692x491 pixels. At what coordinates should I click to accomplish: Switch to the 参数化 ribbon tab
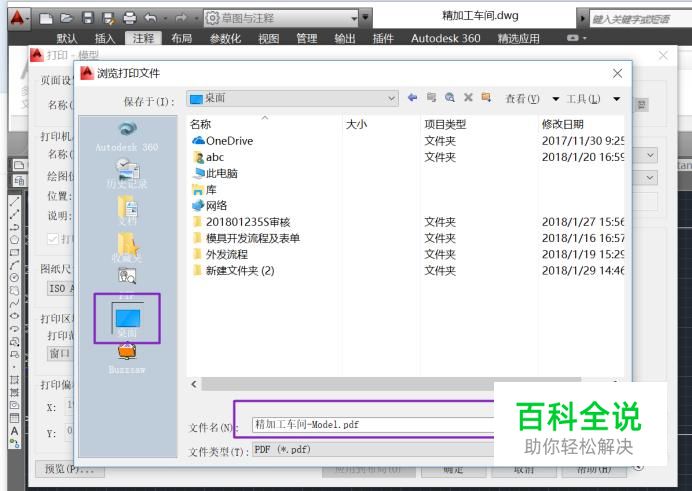(225, 39)
